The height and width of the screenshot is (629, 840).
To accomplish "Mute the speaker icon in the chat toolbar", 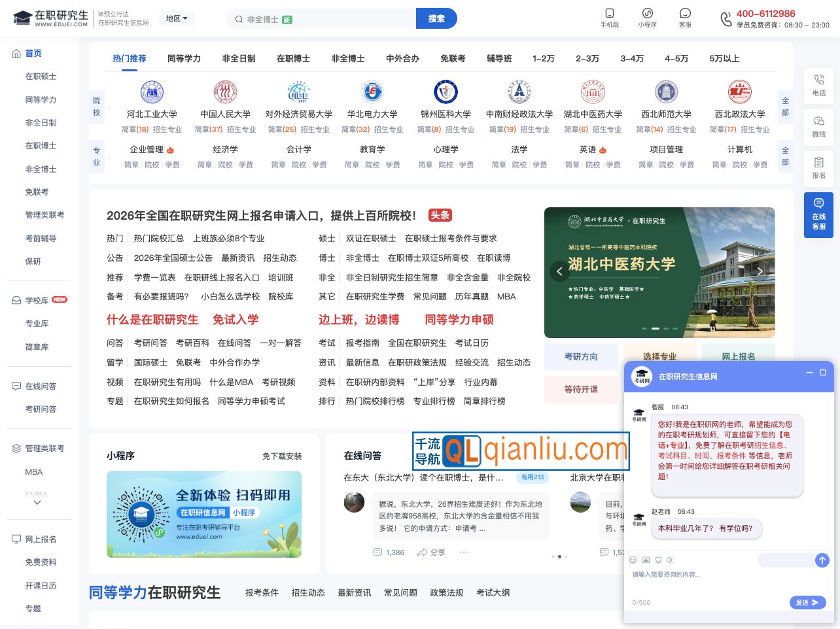I will pyautogui.click(x=671, y=560).
